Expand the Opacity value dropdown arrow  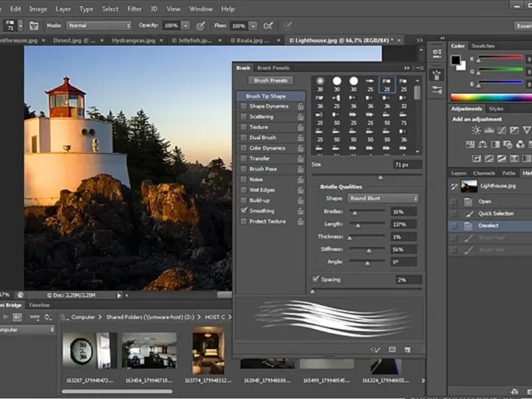[x=186, y=25]
